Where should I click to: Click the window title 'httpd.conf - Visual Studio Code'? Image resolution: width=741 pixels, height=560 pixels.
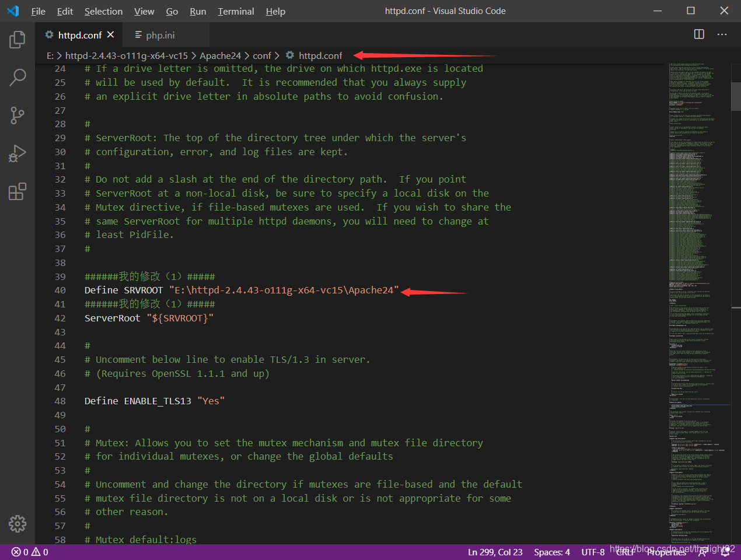click(x=445, y=11)
